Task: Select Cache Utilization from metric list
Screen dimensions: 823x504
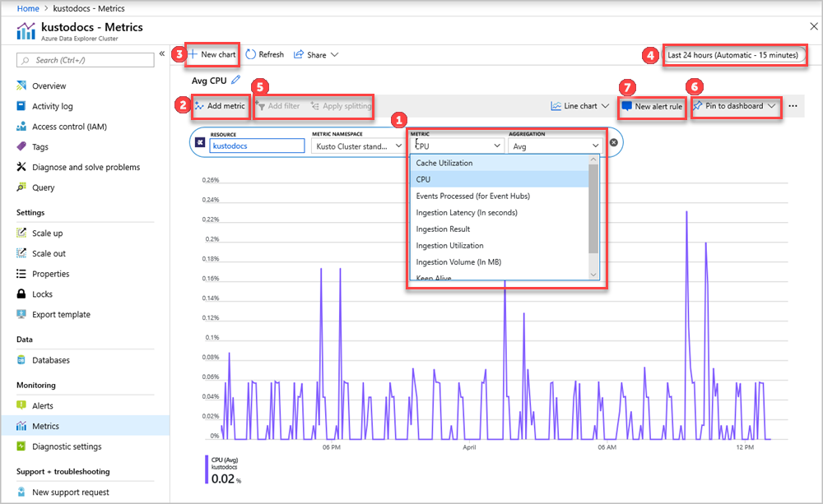Action: point(444,163)
